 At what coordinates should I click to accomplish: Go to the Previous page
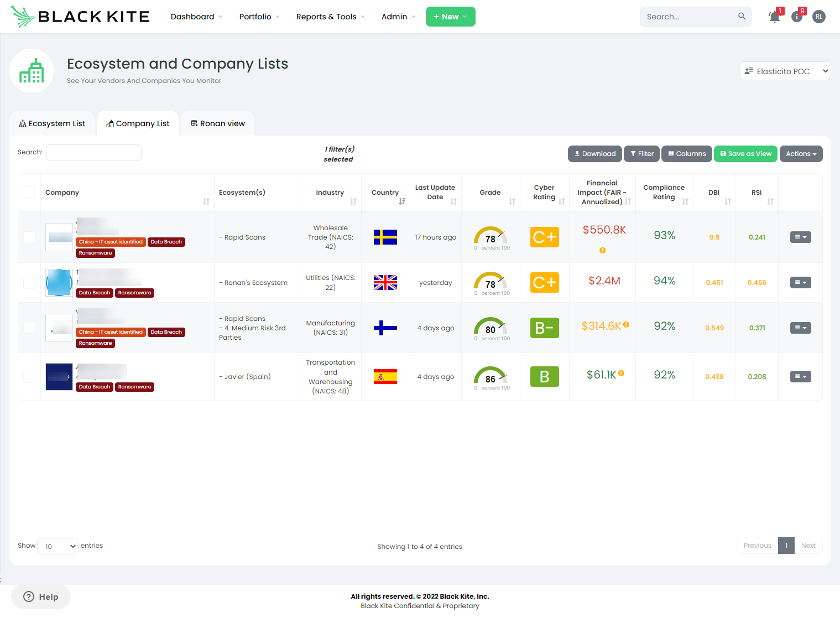pos(758,546)
